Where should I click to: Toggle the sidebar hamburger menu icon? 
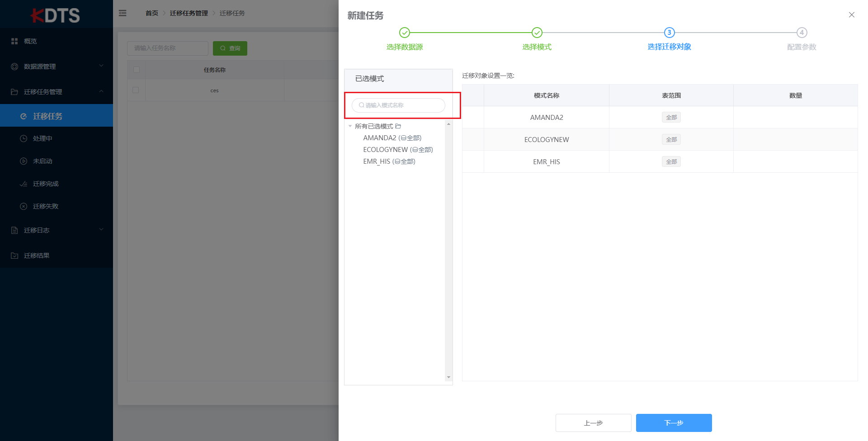[123, 13]
